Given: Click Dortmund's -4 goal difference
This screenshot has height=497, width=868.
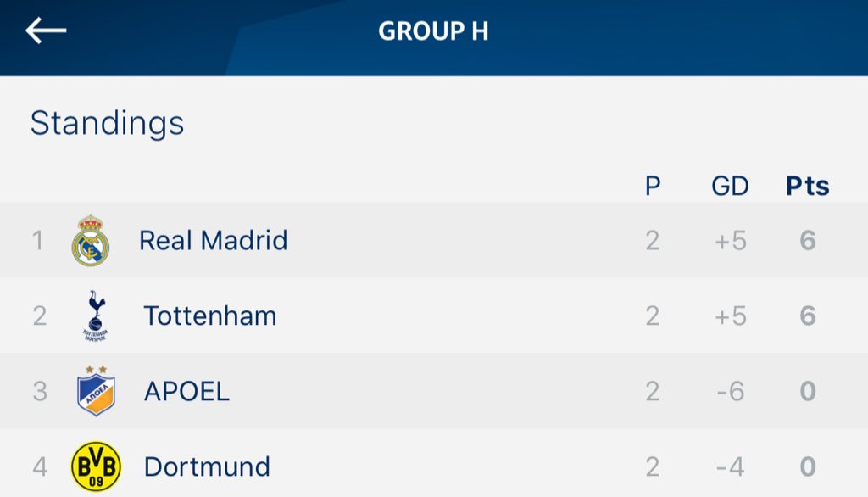Looking at the screenshot, I should [730, 466].
